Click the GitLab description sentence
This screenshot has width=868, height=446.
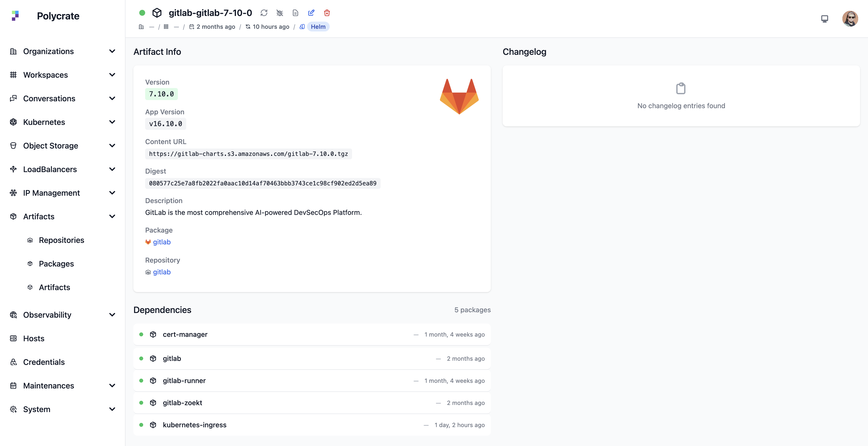[253, 212]
